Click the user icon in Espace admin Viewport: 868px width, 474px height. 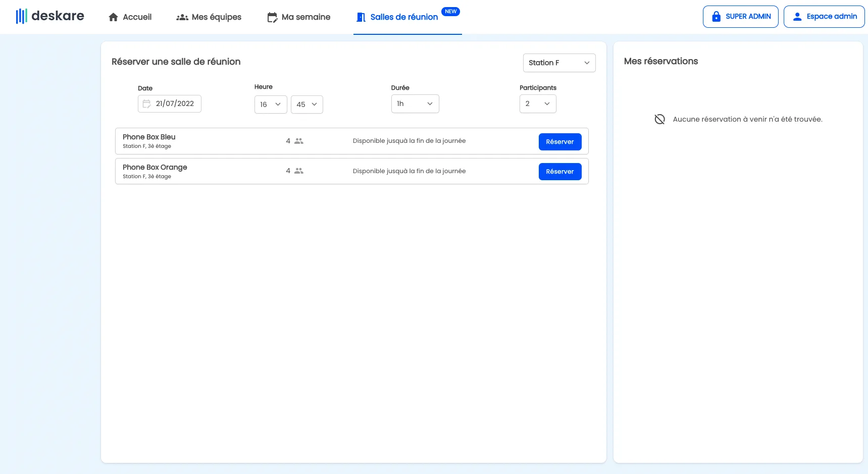(x=797, y=17)
